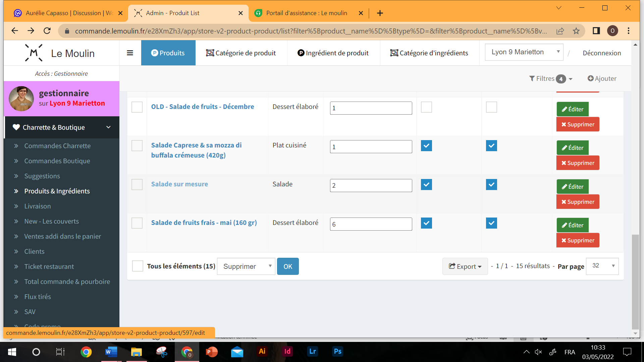Click the hamburger menu toggle icon
The width and height of the screenshot is (644, 362).
point(130,53)
